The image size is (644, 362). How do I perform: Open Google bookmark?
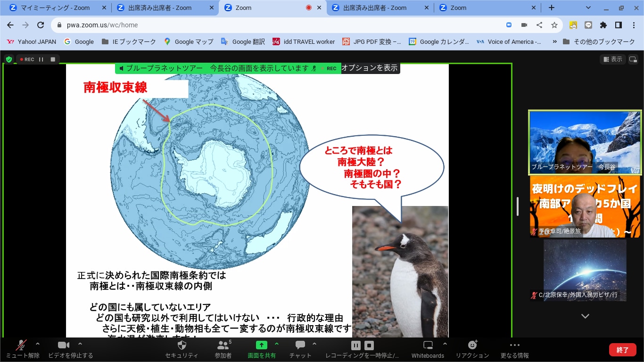(x=79, y=41)
